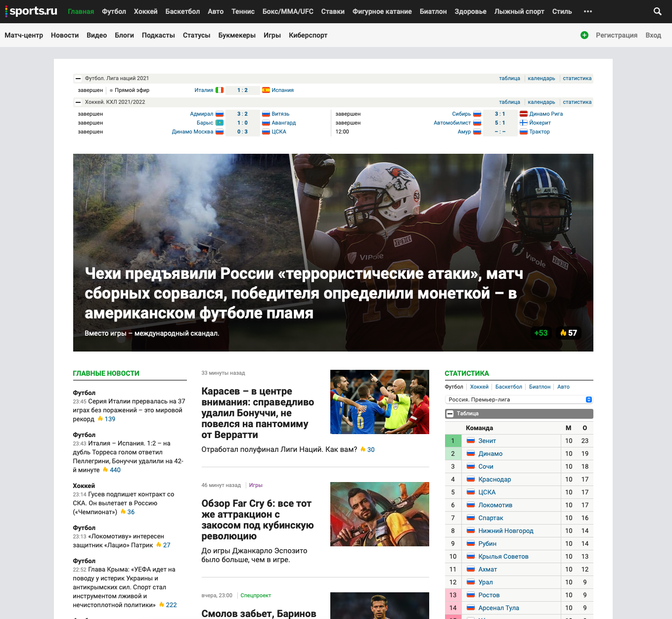Click the Вход login link
This screenshot has height=619, width=672.
pos(653,35)
